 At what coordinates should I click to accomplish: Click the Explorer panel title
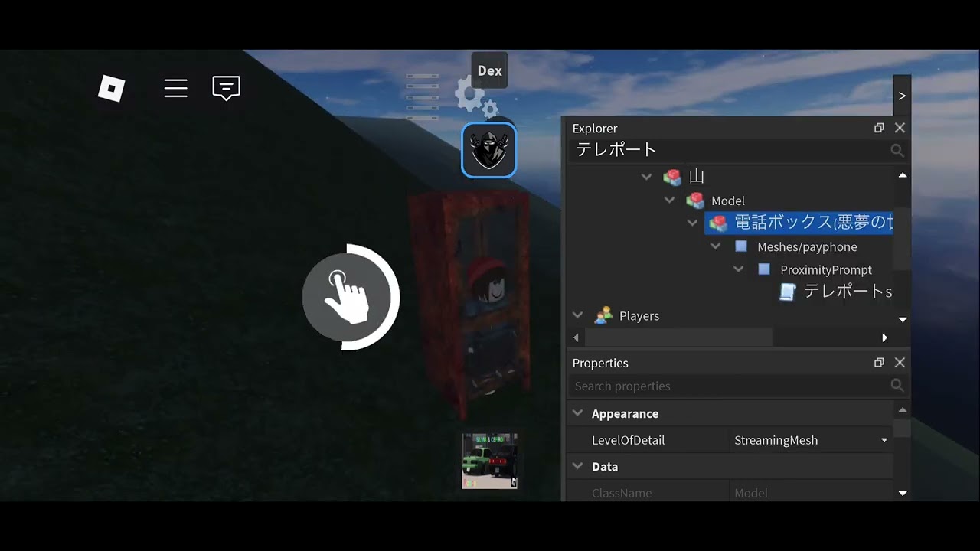coord(594,128)
